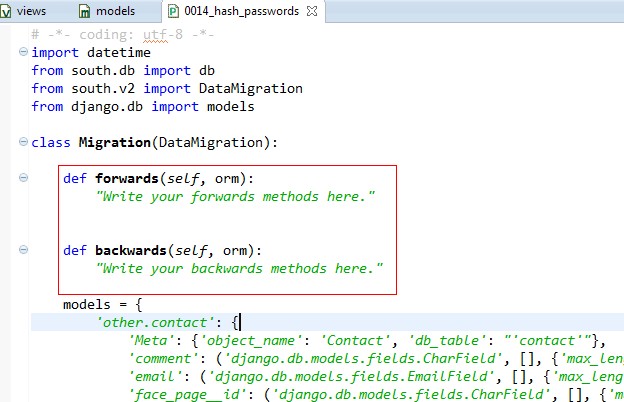Select the 0014_hash_passwords tab
This screenshot has width=624, height=402.
pyautogui.click(x=241, y=11)
